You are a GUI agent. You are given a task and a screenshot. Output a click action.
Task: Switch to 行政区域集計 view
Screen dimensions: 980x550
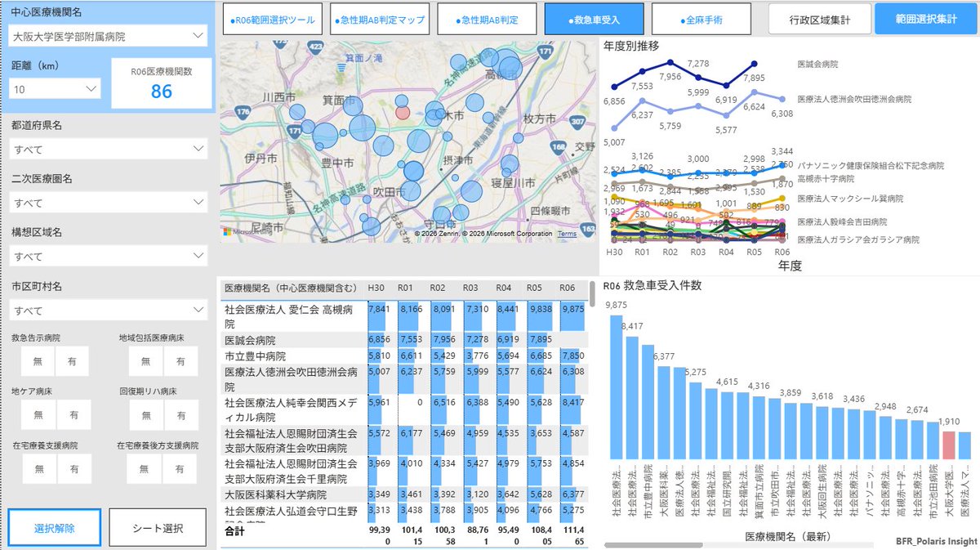[x=819, y=19]
